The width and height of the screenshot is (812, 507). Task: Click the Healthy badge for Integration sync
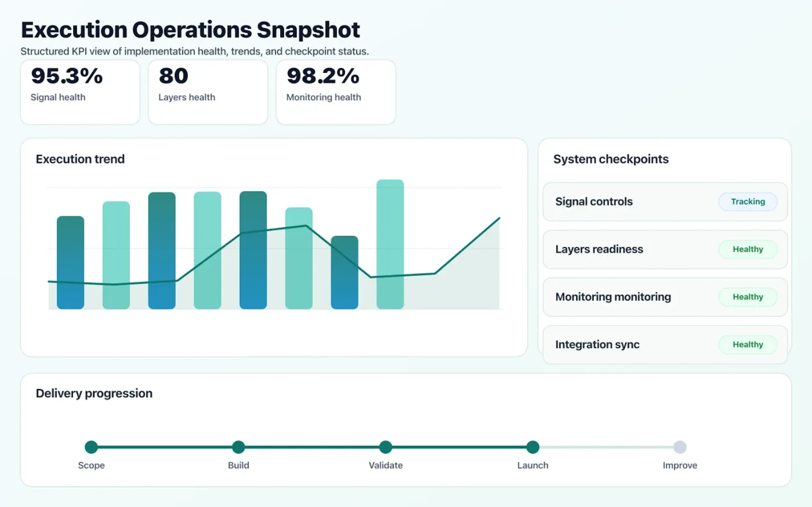pyautogui.click(x=748, y=344)
